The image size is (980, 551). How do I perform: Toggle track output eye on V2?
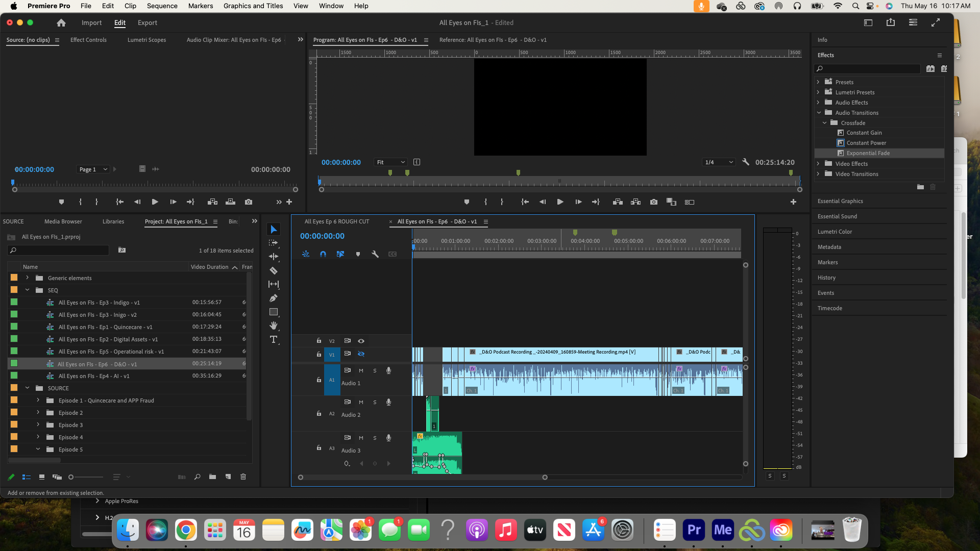tap(361, 341)
